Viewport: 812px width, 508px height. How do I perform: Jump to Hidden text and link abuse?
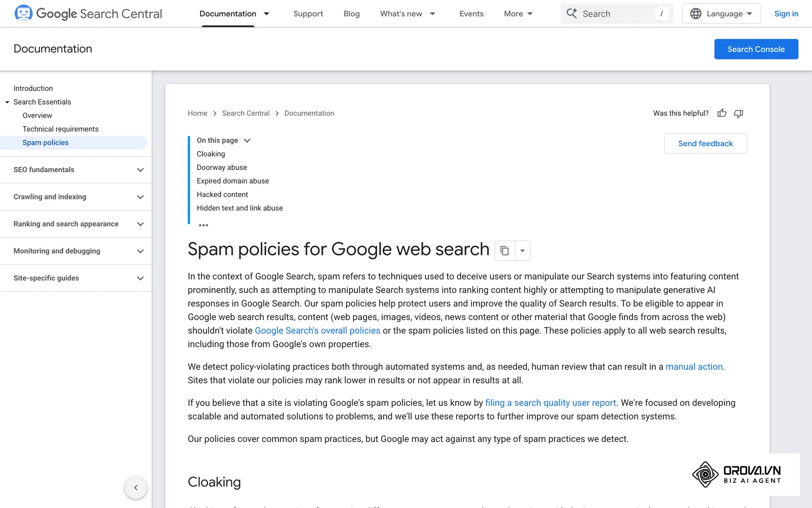point(240,208)
